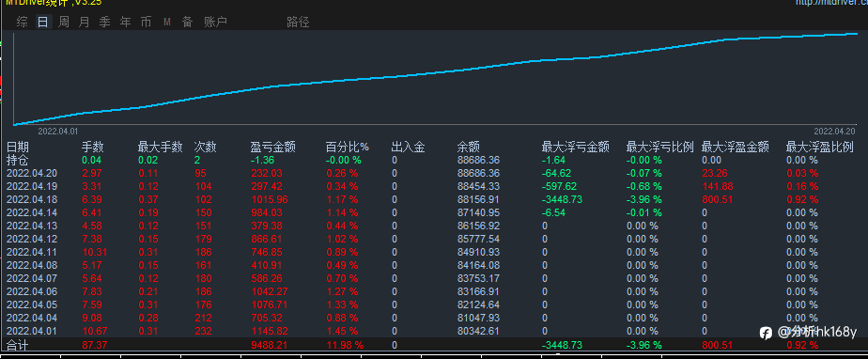This screenshot has height=359, width=868.
Task: Click the M tab
Action: tap(166, 23)
